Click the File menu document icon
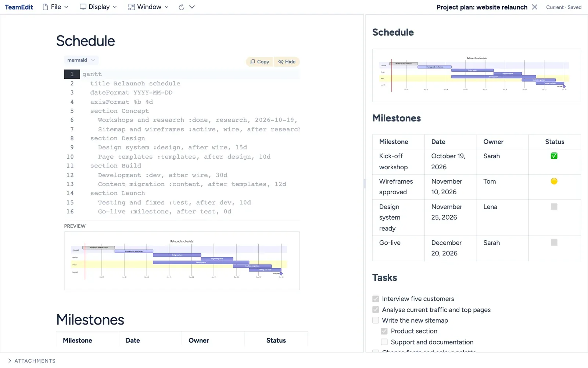 (46, 7)
